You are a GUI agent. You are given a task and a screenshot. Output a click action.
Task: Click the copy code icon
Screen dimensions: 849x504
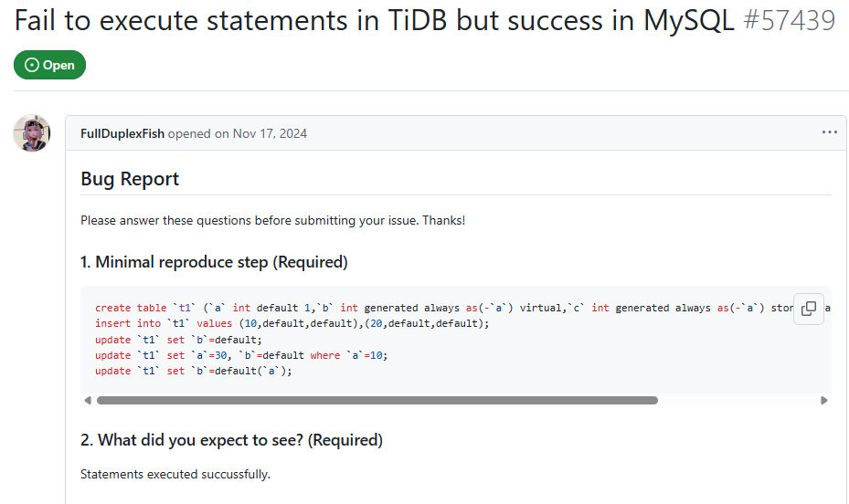coord(809,309)
